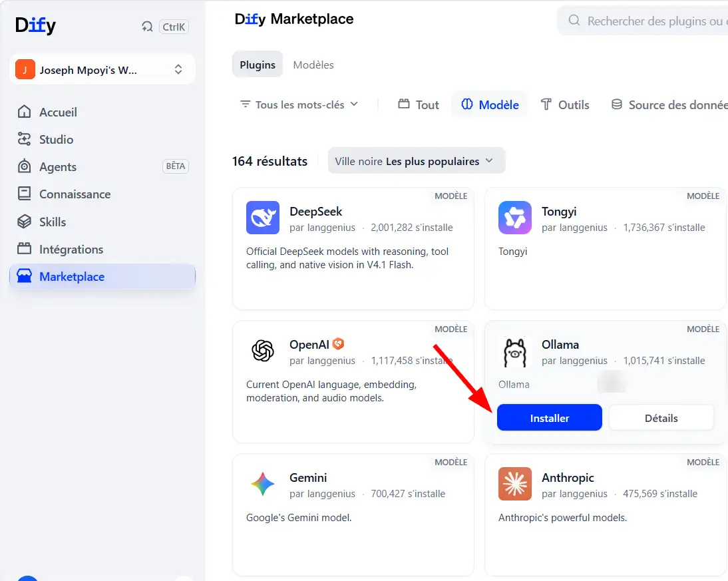Open Tous les mots-clés filter dropdown
Viewport: 728px width, 581px height.
click(299, 104)
